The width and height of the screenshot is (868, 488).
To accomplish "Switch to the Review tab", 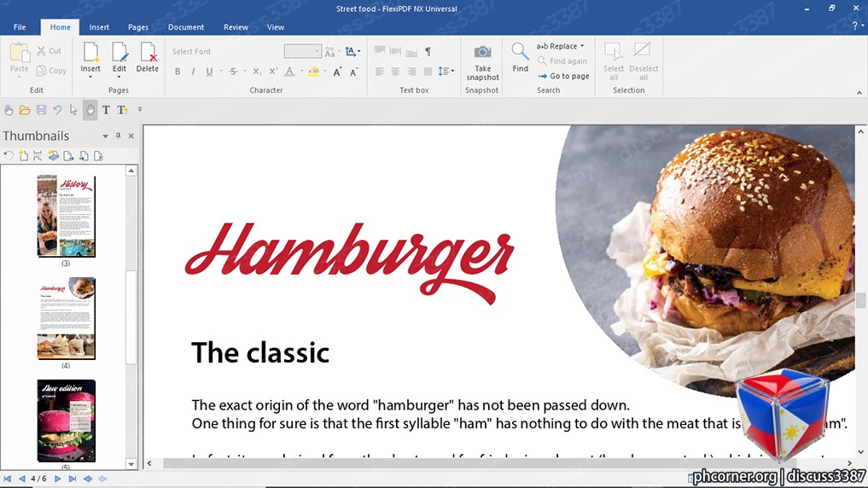I will tap(236, 27).
